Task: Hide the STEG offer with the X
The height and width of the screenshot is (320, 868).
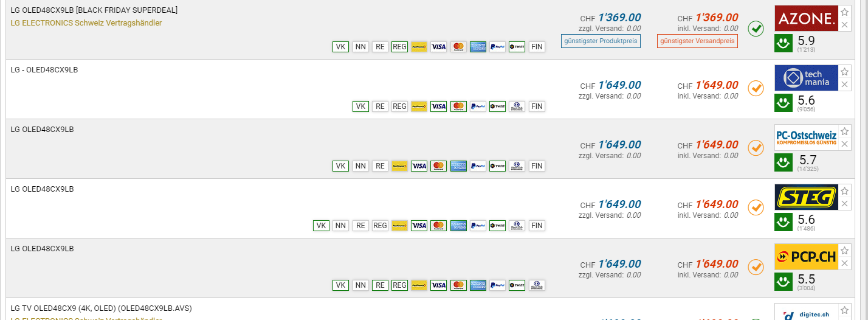Action: (844, 204)
